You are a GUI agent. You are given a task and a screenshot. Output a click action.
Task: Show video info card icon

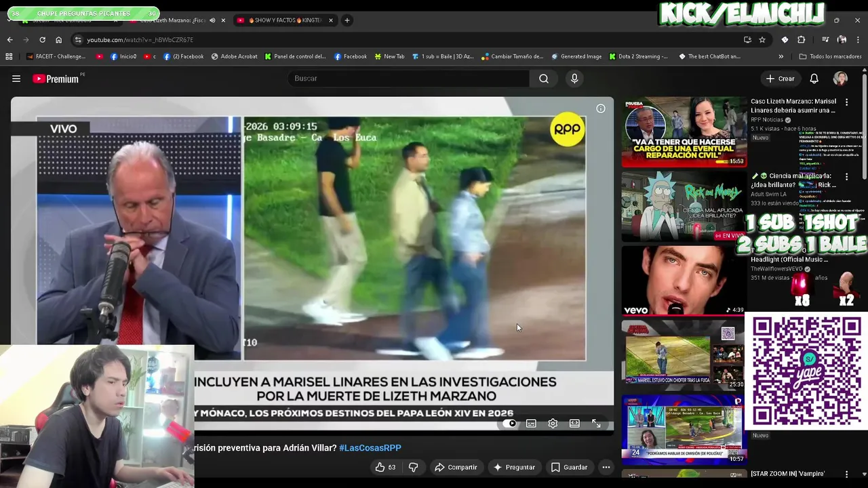600,108
